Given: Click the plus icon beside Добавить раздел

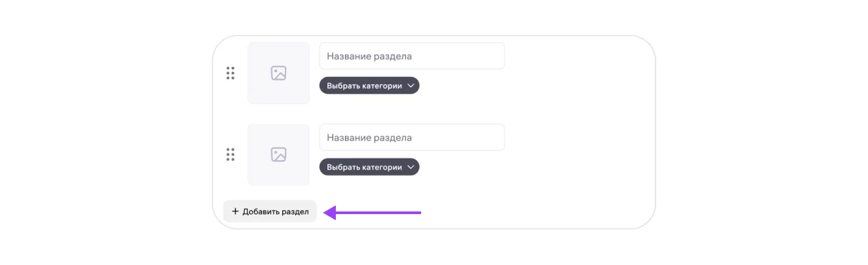Looking at the screenshot, I should [235, 211].
